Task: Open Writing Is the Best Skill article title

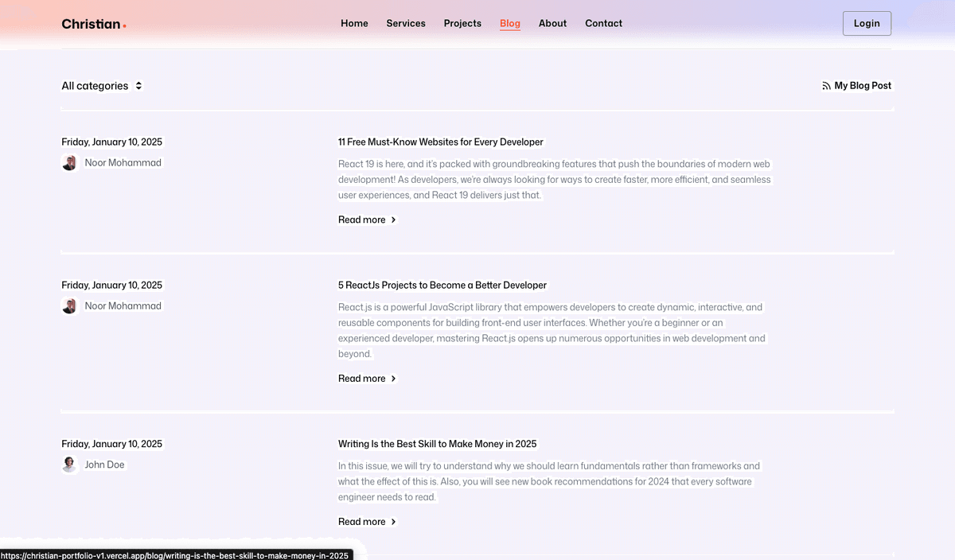Action: coord(437,444)
